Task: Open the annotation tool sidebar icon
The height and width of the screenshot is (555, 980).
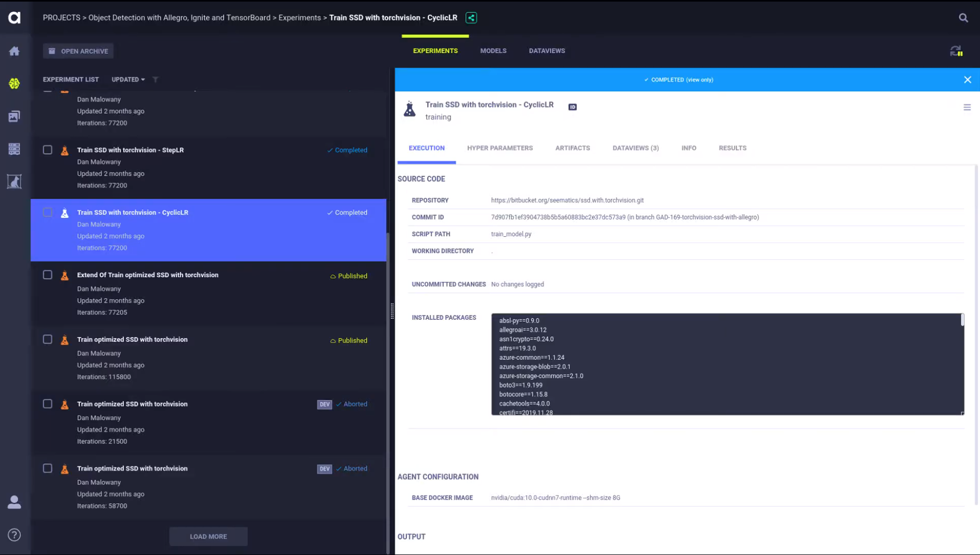Action: click(x=14, y=181)
